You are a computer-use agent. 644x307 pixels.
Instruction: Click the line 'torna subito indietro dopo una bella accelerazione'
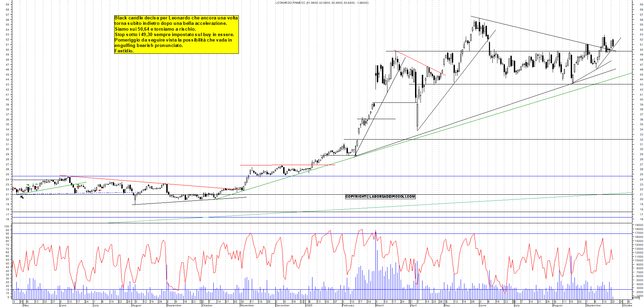(x=171, y=23)
